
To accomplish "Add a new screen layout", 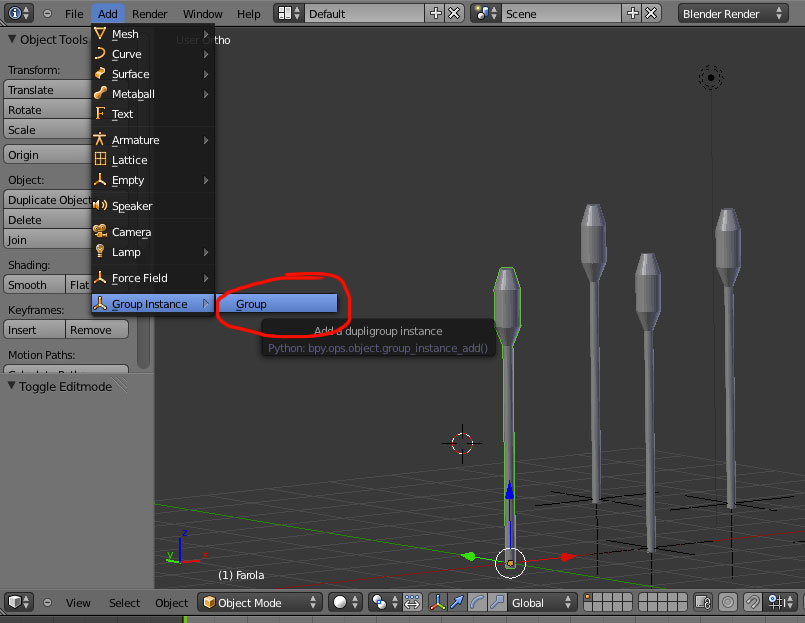I will 435,13.
